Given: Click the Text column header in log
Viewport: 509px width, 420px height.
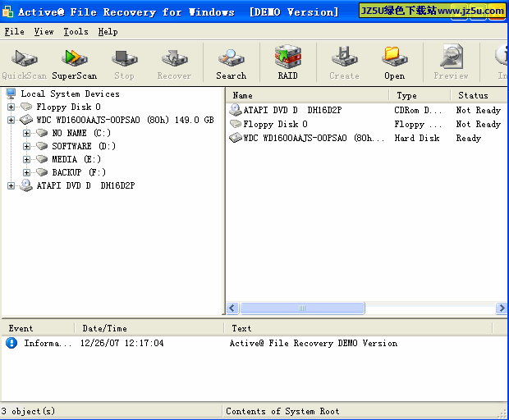Looking at the screenshot, I should (359, 328).
